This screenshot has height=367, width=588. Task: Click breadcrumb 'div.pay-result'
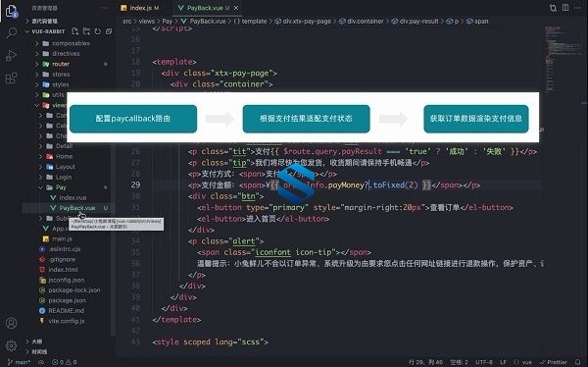pyautogui.click(x=418, y=22)
